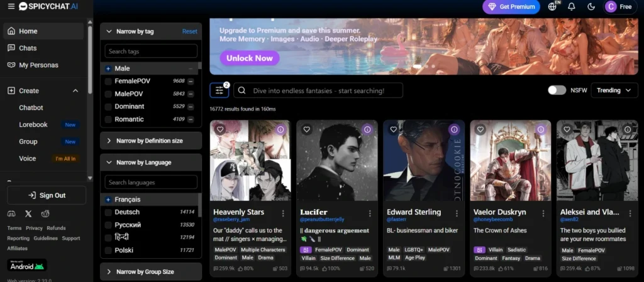The width and height of the screenshot is (644, 282).
Task: Open Lucifer three-dot menu
Action: (x=370, y=214)
